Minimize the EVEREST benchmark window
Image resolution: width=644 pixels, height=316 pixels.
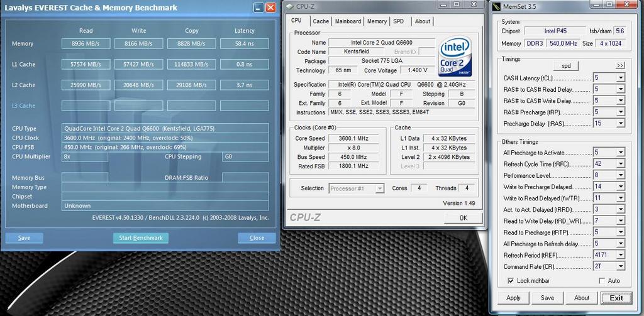point(258,8)
